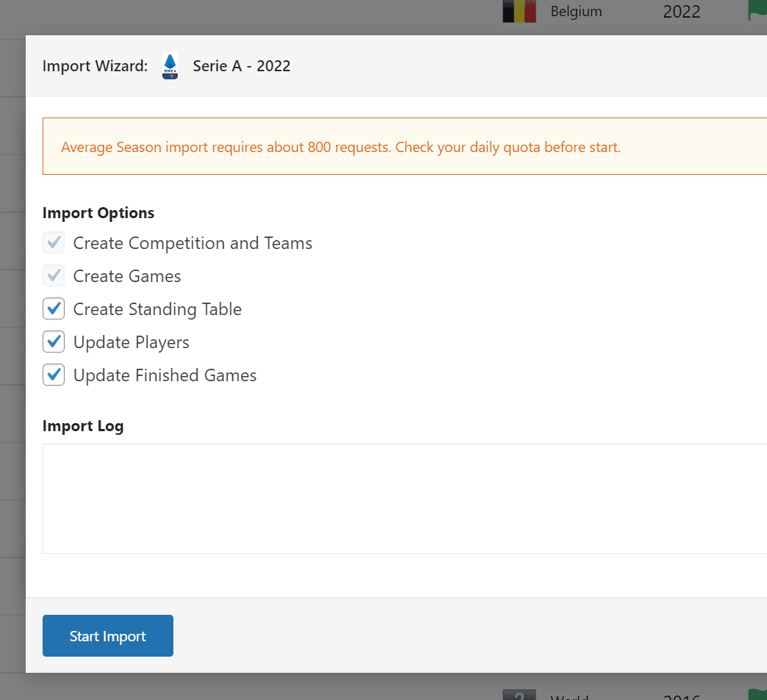This screenshot has width=767, height=700.
Task: Uncheck Create Standing Table
Action: tap(53, 308)
